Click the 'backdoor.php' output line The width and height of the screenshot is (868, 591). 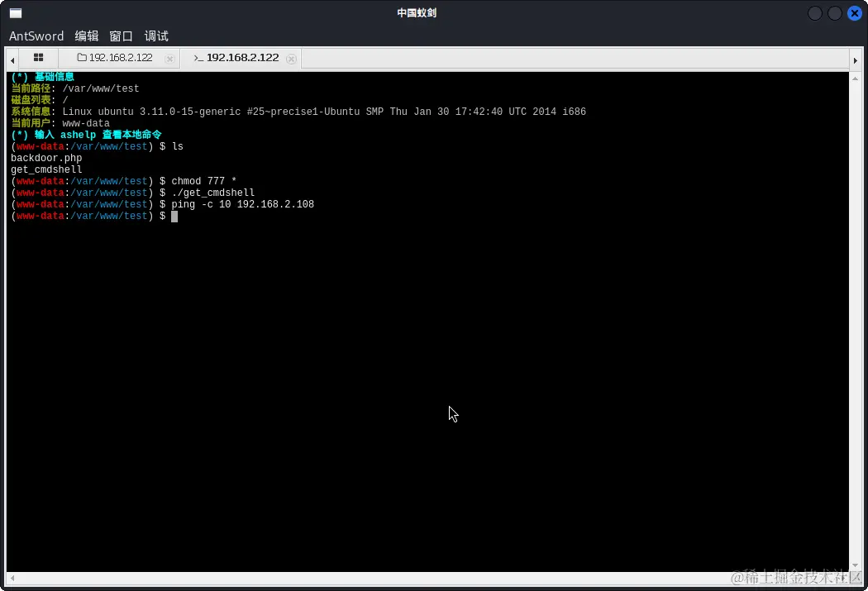coord(46,158)
